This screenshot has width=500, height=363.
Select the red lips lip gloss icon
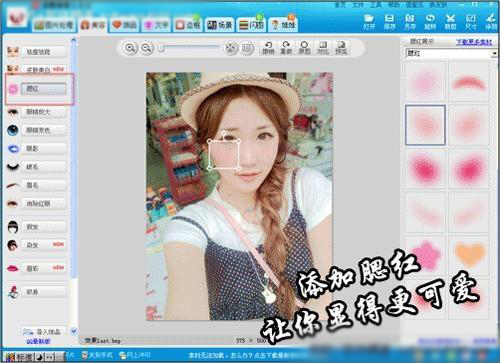click(13, 268)
